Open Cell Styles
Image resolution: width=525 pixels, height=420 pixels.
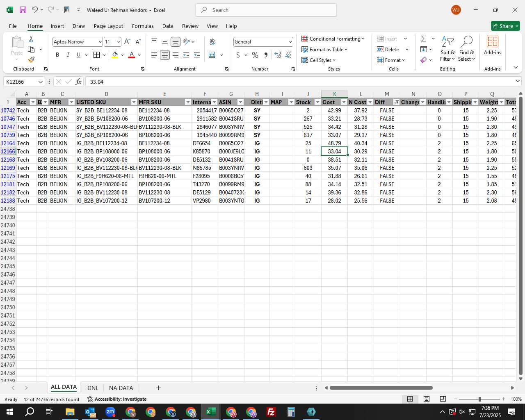pyautogui.click(x=319, y=60)
